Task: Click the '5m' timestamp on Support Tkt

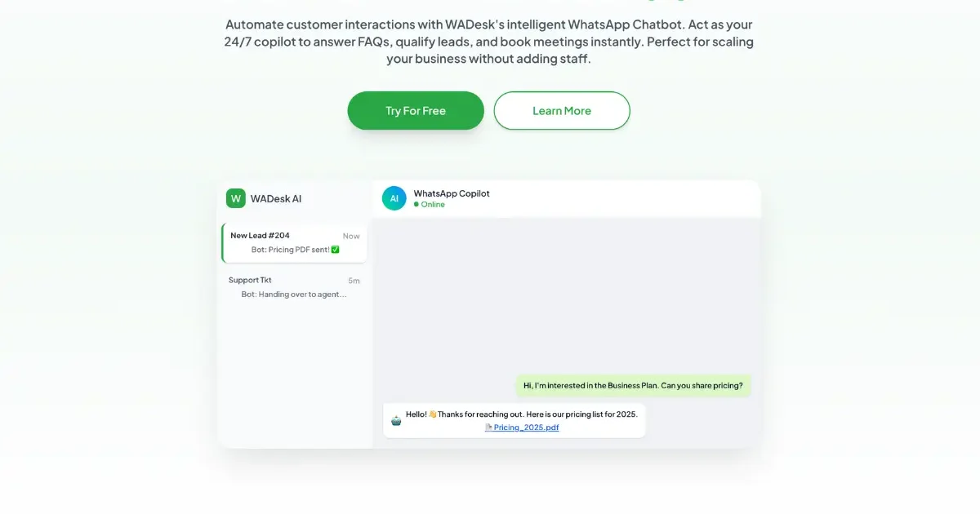Action: pos(354,281)
